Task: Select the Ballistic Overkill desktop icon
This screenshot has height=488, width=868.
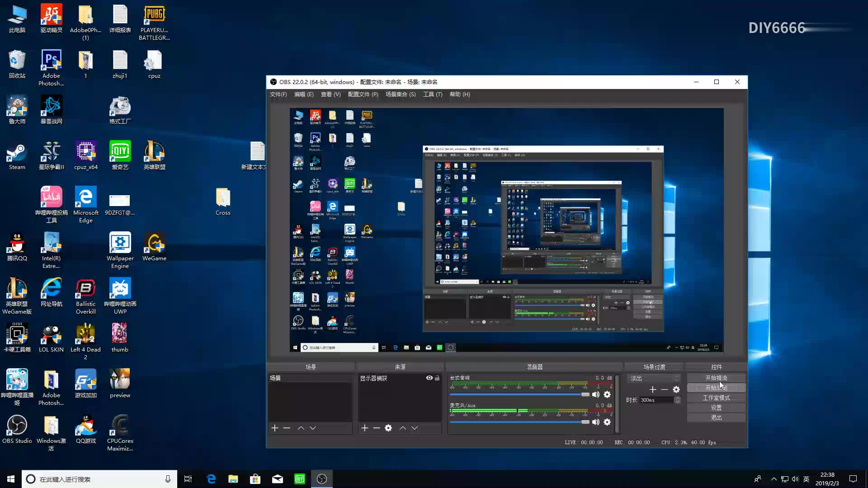Action: click(x=85, y=296)
